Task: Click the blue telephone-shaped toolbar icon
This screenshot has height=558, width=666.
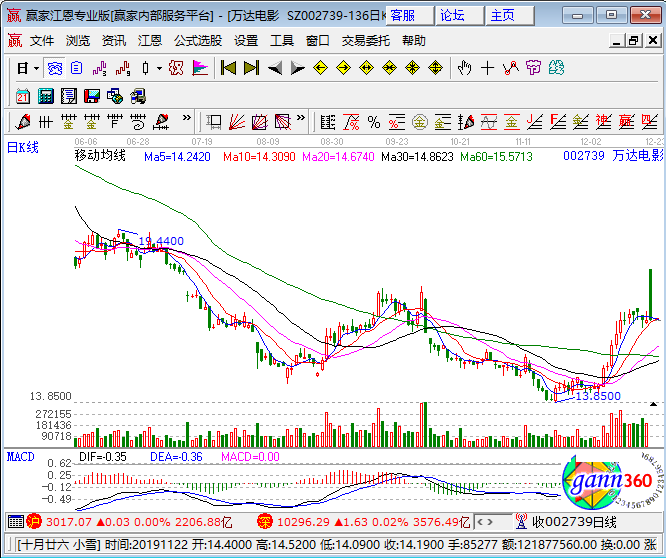Action: (55, 68)
